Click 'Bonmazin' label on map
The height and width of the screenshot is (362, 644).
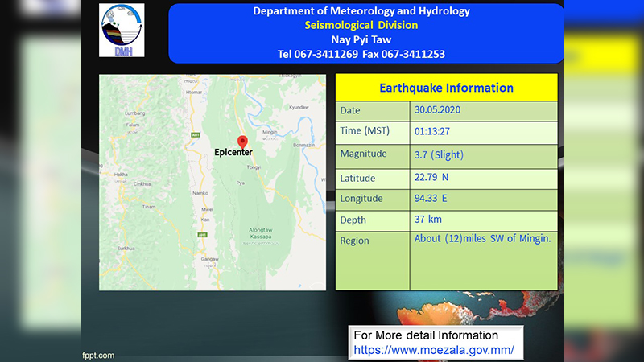pyautogui.click(x=304, y=146)
